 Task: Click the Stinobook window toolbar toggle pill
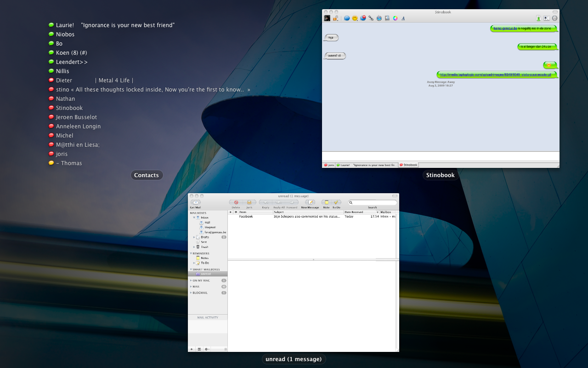coord(555,12)
